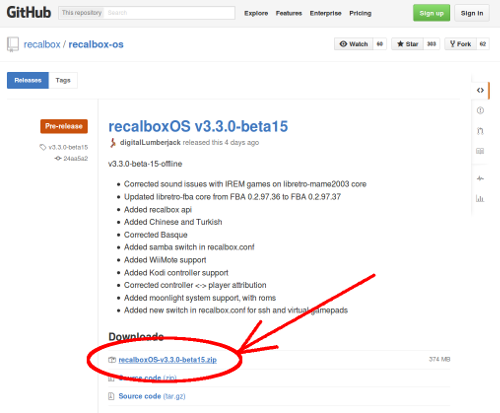This screenshot has height=413, width=500.
Task: Open the Graphs bar chart icon
Action: 480,199
